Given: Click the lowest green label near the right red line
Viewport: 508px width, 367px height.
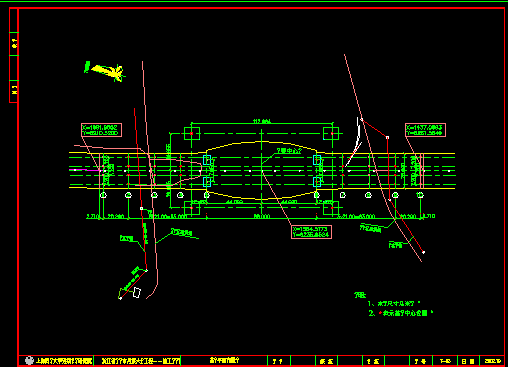Looking at the screenshot, I should (x=396, y=245).
